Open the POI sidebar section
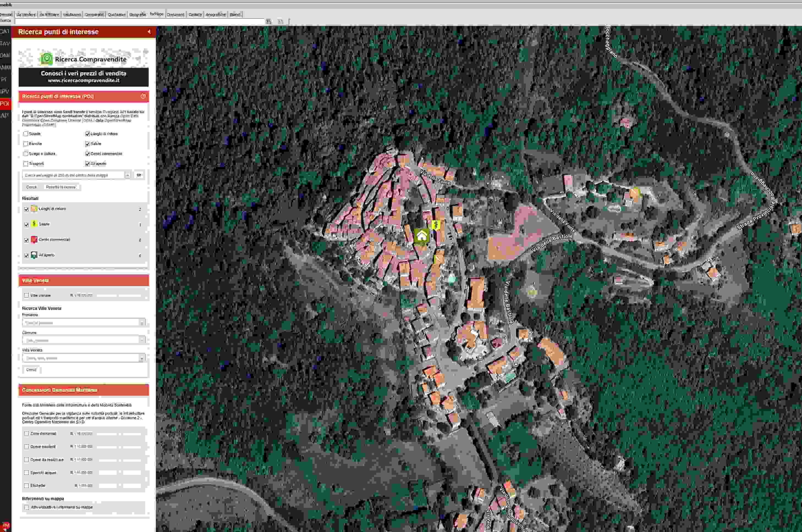Image resolution: width=802 pixels, height=532 pixels. (x=5, y=104)
